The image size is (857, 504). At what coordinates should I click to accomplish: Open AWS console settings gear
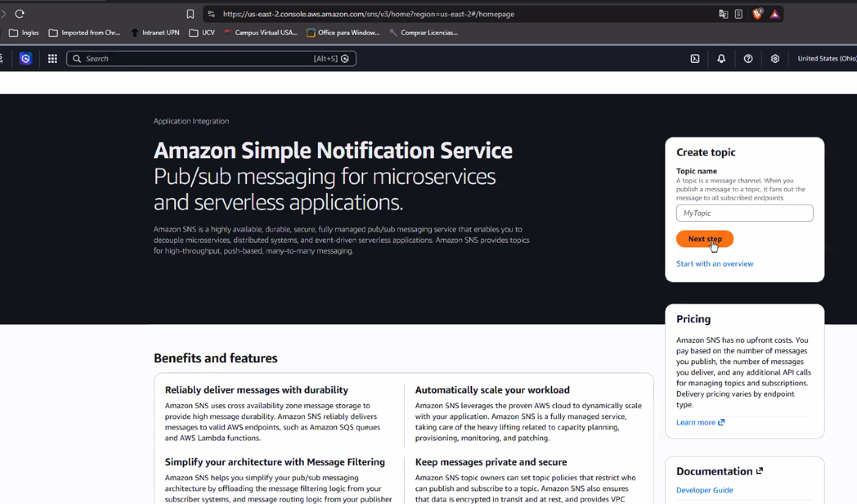[775, 59]
